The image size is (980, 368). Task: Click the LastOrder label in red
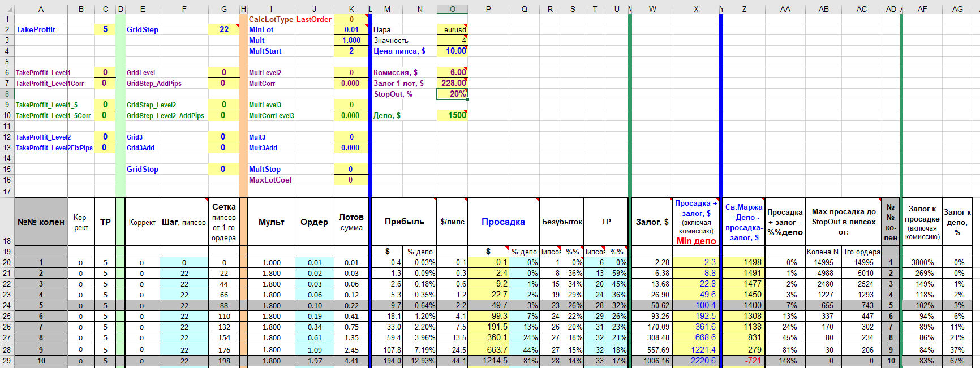point(314,19)
